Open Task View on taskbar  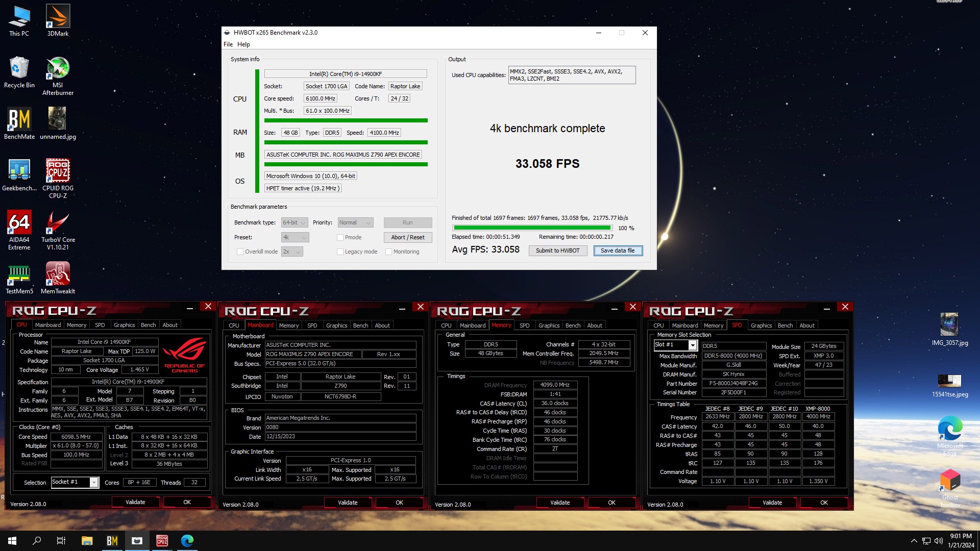[x=61, y=541]
